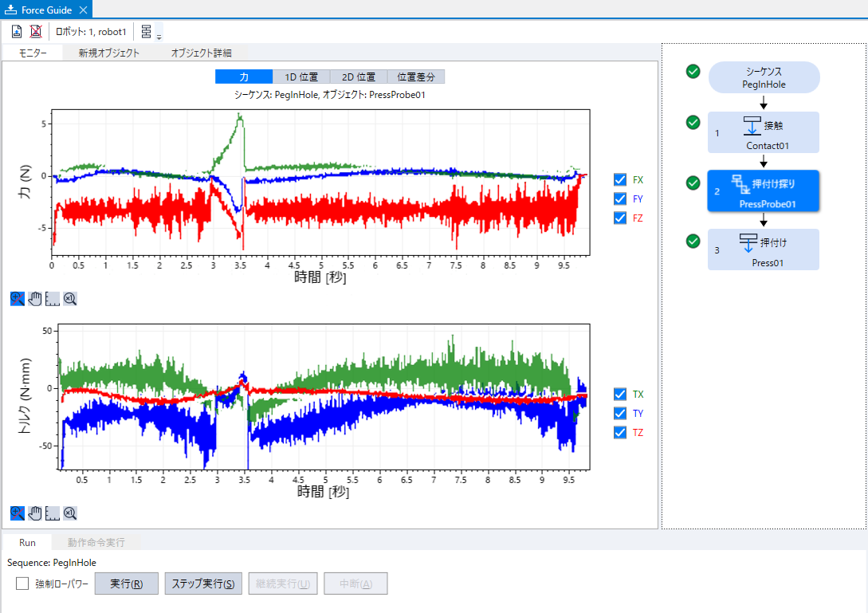Reset zoom to x1 under the torque graph
868x613 pixels.
click(x=70, y=513)
